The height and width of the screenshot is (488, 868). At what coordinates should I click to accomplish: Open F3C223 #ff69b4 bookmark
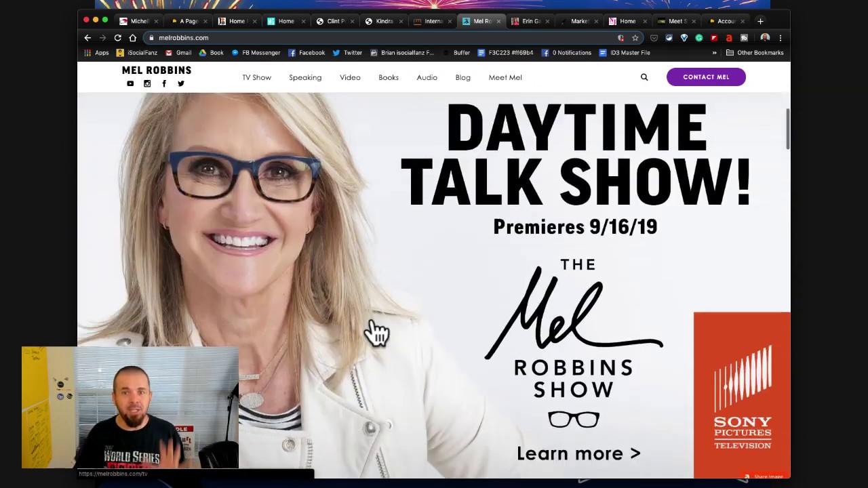pos(505,53)
